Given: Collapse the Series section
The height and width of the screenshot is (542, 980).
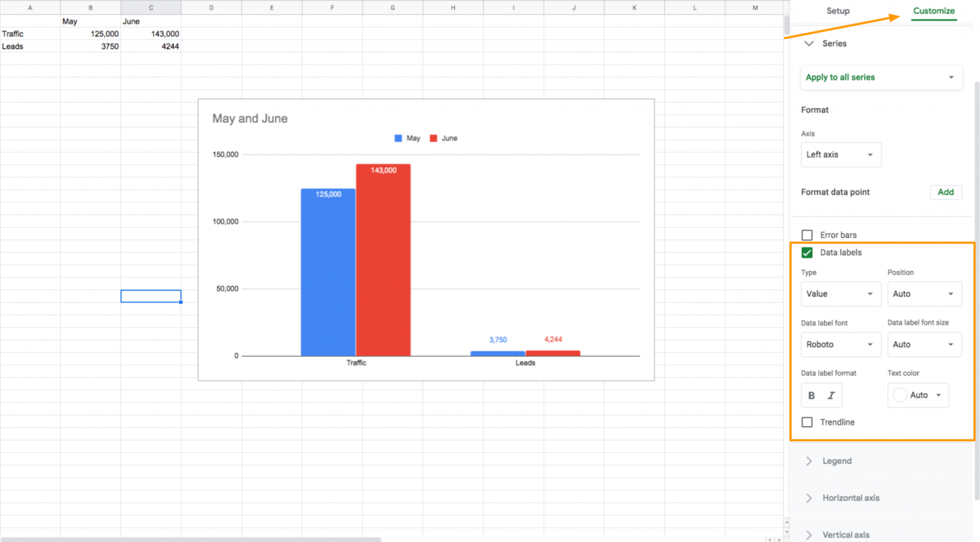Looking at the screenshot, I should point(809,43).
